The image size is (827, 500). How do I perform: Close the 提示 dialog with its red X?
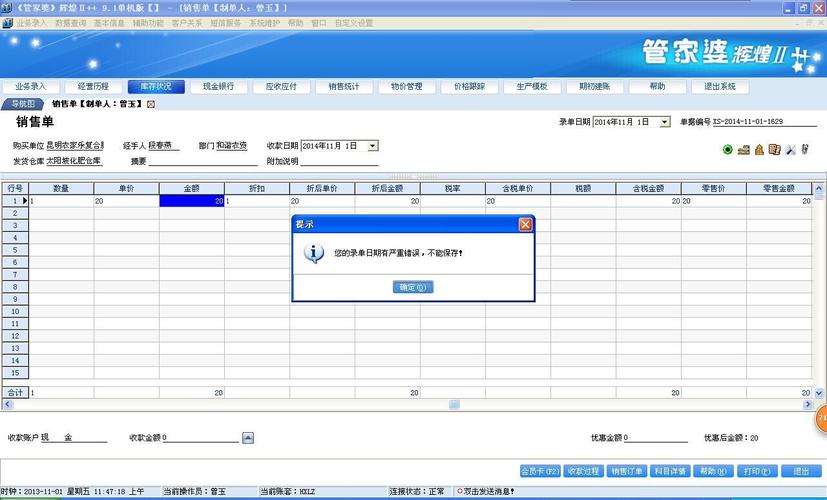coord(525,225)
